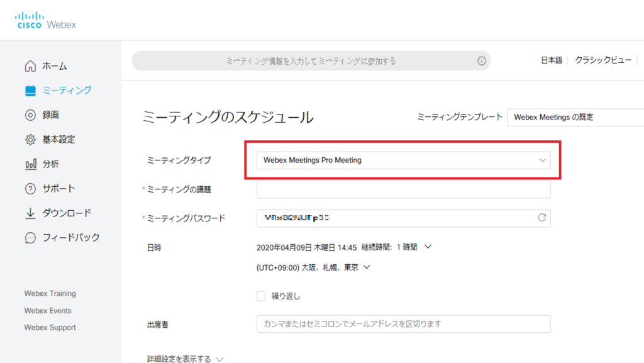
Task: Click the ミーティングのスケジュール heading
Action: 228,118
